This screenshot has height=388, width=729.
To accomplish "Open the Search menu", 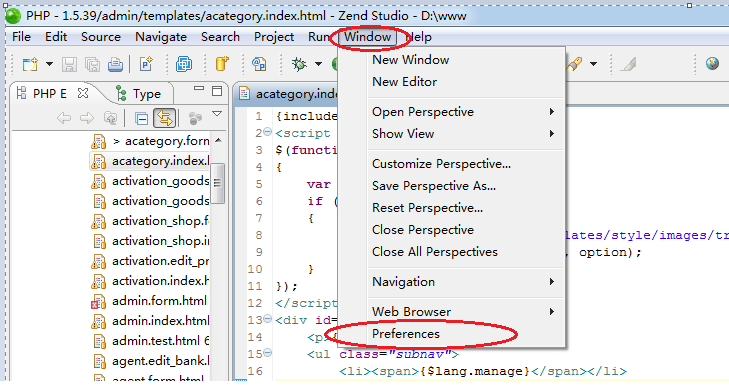I will (220, 37).
